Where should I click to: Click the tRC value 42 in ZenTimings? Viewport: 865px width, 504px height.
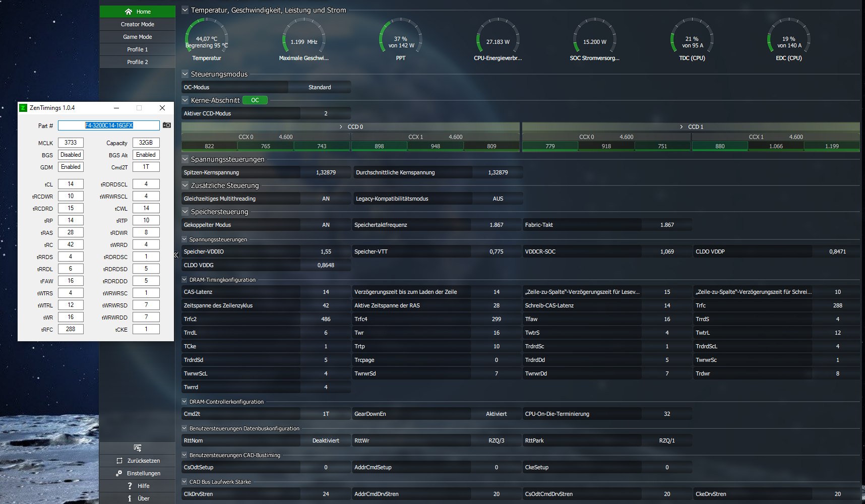click(71, 244)
